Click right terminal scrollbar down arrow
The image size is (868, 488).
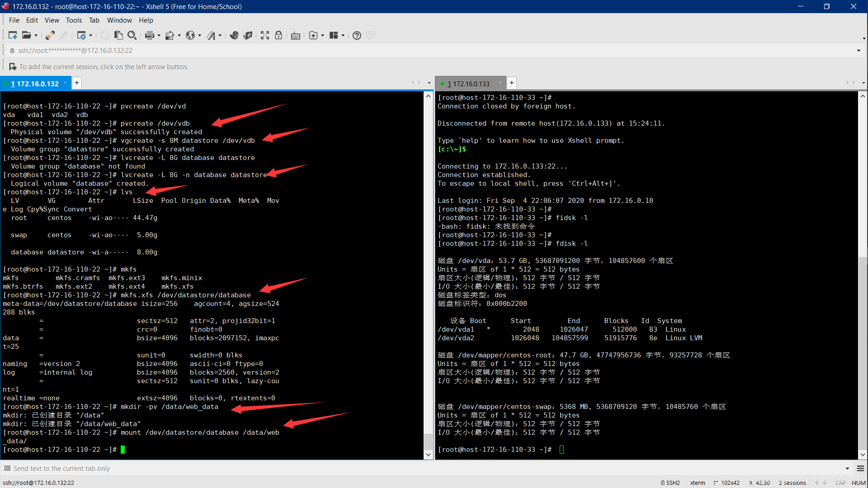tap(863, 455)
